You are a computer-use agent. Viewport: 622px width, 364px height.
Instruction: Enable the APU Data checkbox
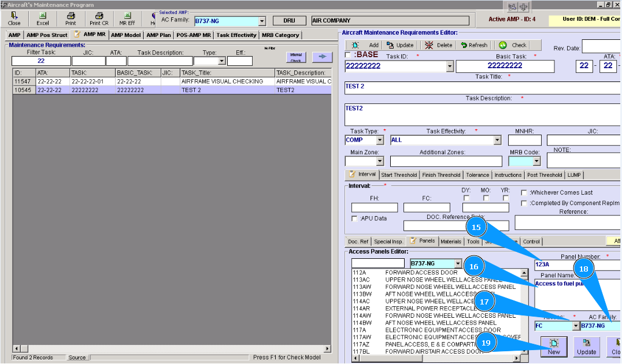coord(354,218)
